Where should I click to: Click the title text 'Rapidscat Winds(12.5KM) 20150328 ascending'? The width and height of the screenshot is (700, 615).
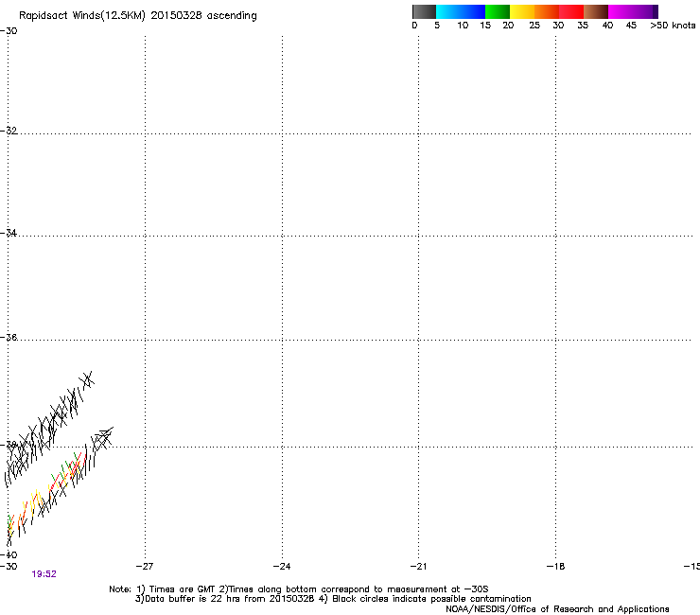coord(138,16)
